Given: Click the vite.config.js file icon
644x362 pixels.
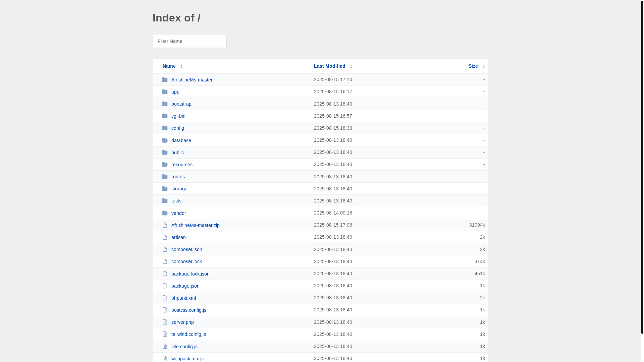Looking at the screenshot, I should tap(165, 347).
